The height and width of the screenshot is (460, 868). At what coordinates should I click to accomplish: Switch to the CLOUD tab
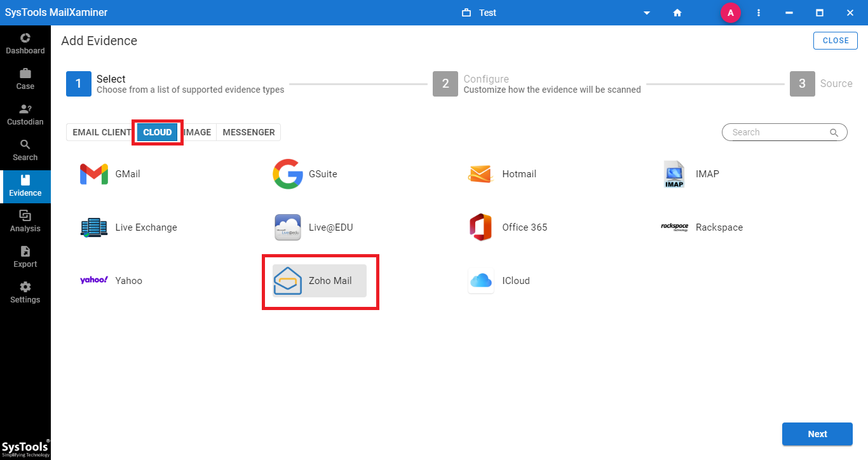[158, 132]
